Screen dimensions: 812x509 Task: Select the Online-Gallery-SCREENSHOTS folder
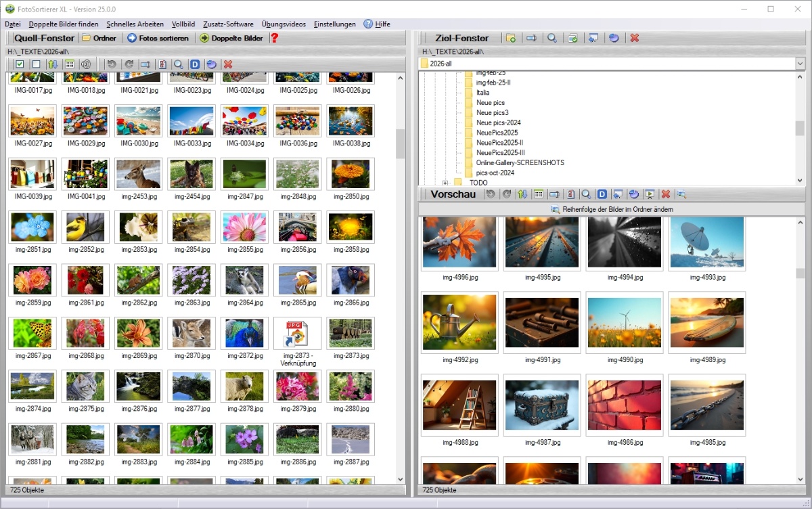pos(520,162)
